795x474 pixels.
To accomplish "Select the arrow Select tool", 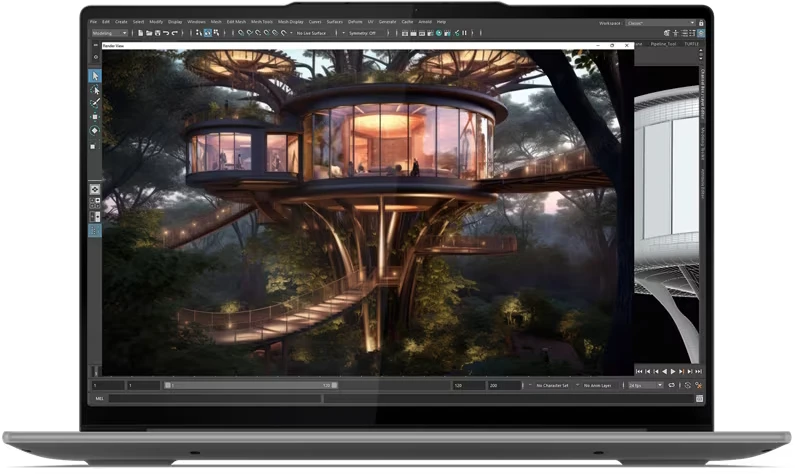I will click(95, 76).
